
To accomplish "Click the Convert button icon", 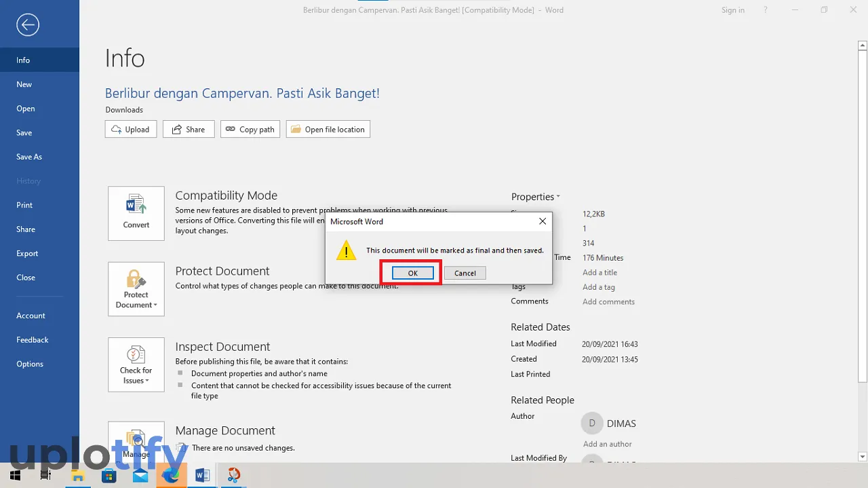I will point(136,213).
